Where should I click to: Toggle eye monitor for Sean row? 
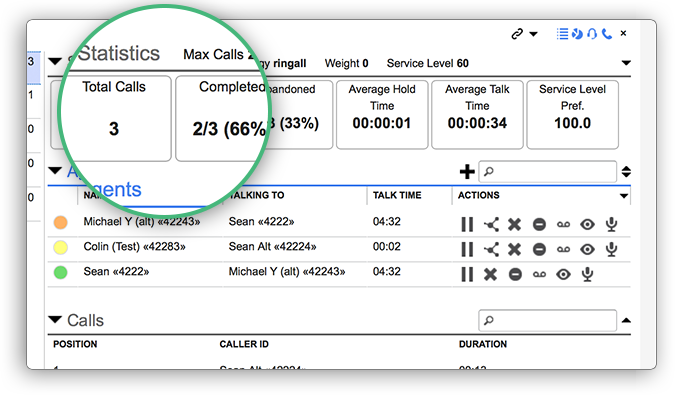tap(563, 274)
